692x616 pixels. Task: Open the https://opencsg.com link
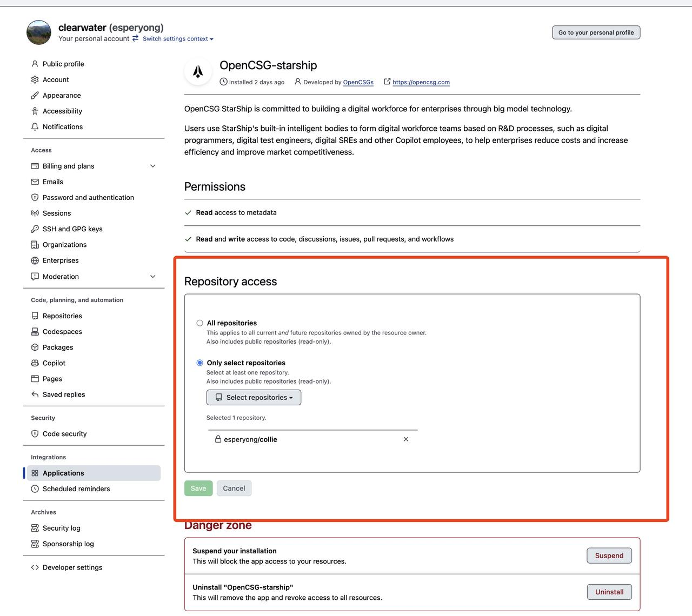[421, 82]
